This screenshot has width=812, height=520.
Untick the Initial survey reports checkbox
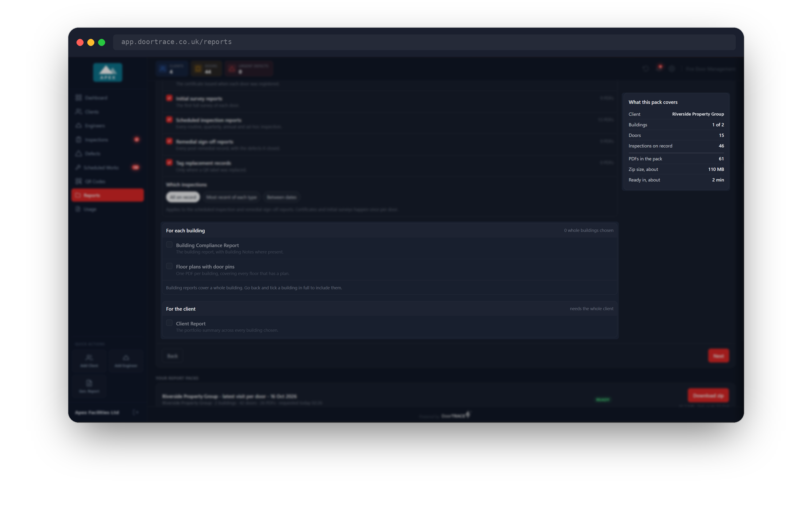169,98
